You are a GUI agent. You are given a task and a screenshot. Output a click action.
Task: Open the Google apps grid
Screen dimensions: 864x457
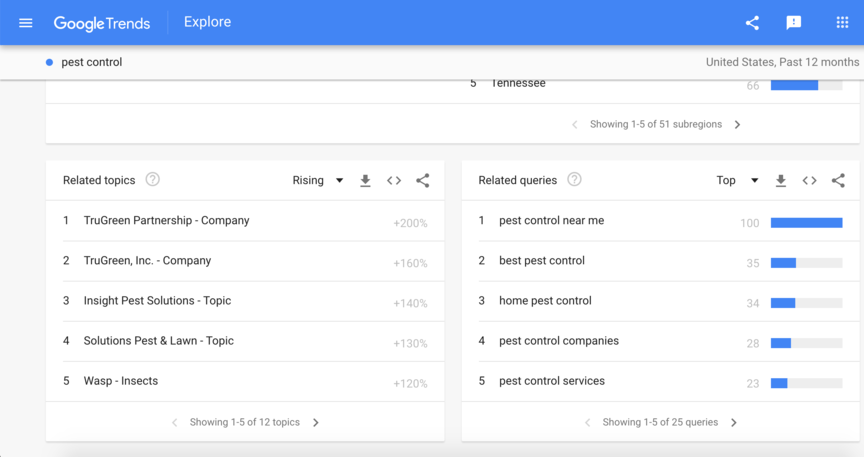pyautogui.click(x=842, y=23)
